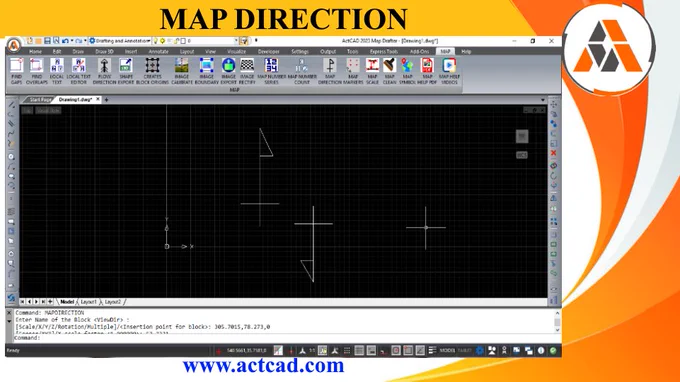This screenshot has height=382, width=680.
Task: Add a new drawing tab with plus button
Action: [x=106, y=100]
